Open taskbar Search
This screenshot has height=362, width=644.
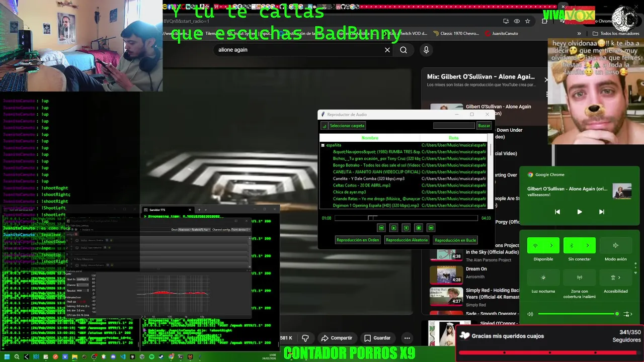coord(17,357)
